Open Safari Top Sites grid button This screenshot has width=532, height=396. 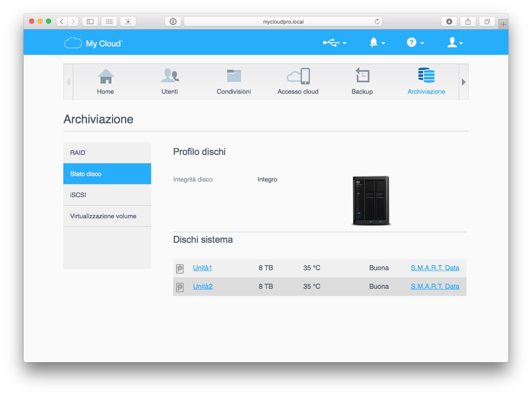coord(109,22)
